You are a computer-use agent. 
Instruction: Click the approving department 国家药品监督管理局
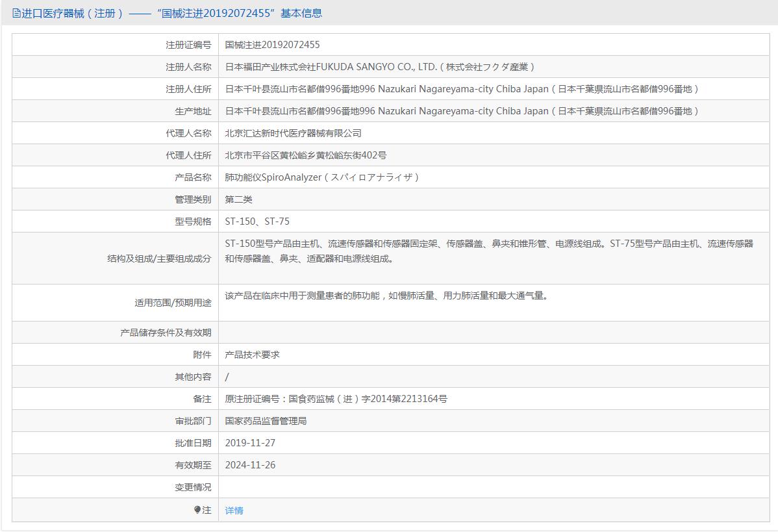266,421
